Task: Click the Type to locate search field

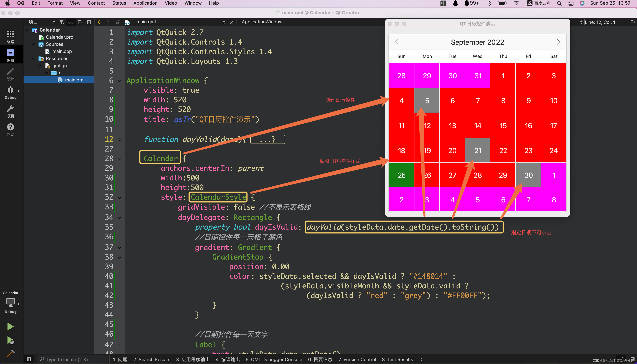Action: (x=67, y=359)
